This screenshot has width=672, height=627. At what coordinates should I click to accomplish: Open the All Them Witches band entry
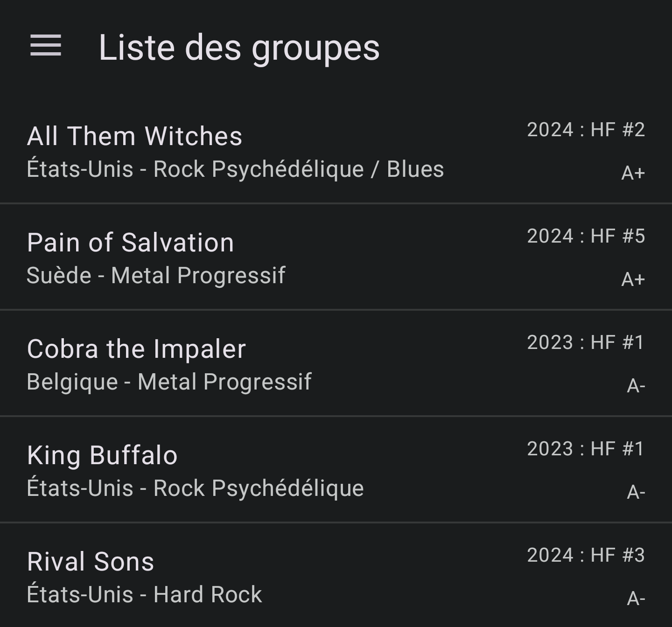135,136
